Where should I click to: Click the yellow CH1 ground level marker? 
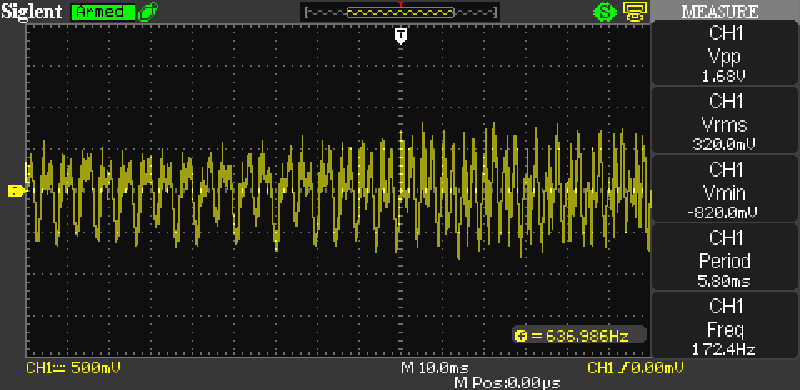click(x=17, y=191)
